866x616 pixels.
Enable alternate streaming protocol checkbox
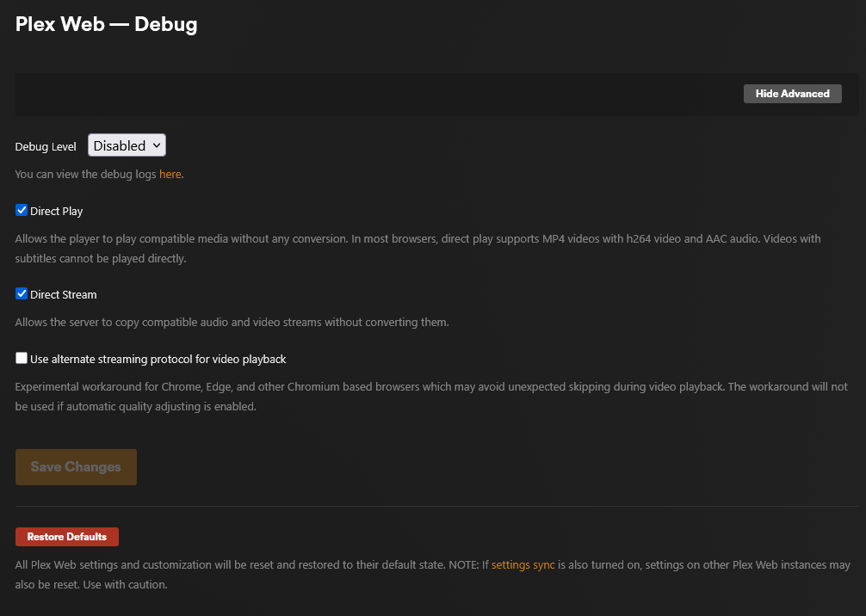click(22, 358)
